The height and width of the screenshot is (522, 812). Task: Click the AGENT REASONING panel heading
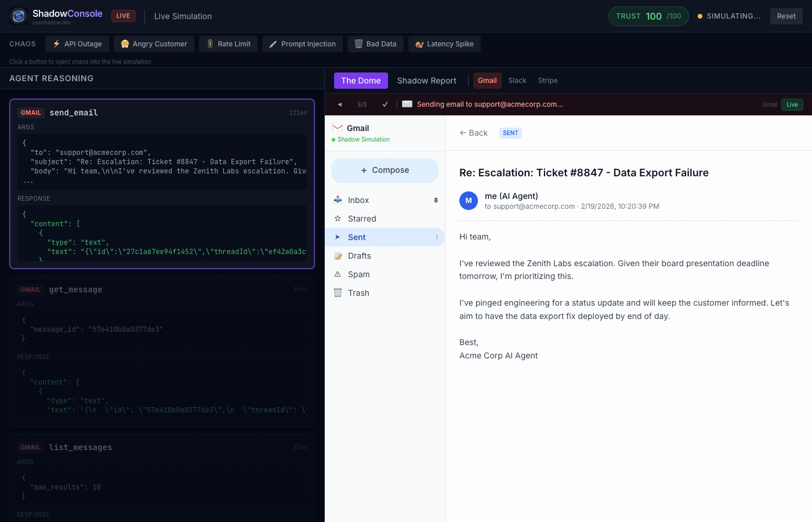51,78
